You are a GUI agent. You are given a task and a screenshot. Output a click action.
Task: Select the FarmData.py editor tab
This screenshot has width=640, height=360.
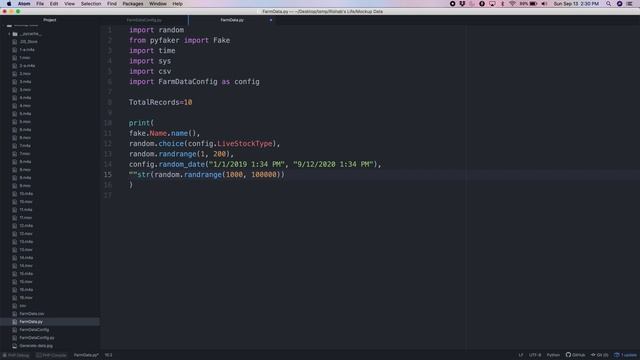pos(232,20)
